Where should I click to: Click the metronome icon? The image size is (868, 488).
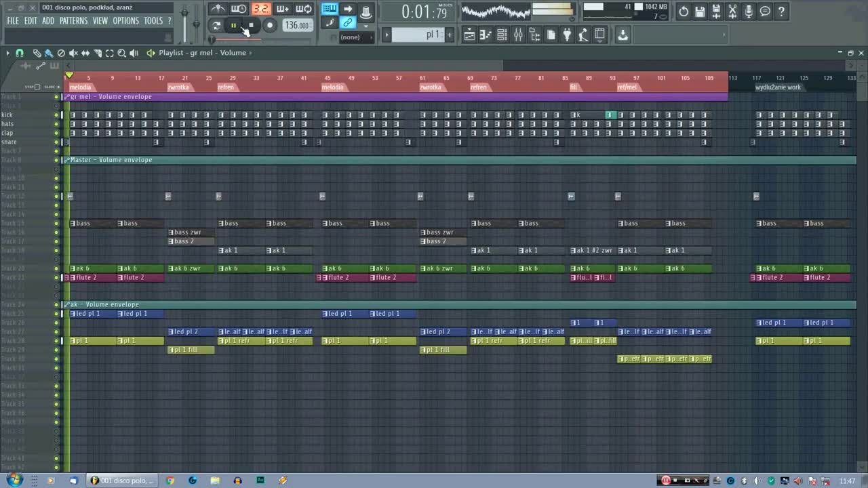218,9
